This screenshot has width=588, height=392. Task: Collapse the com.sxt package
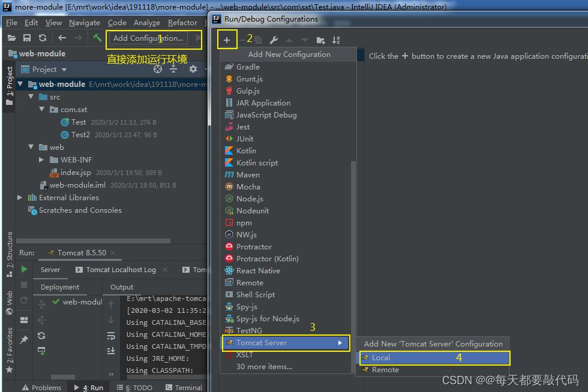[41, 110]
